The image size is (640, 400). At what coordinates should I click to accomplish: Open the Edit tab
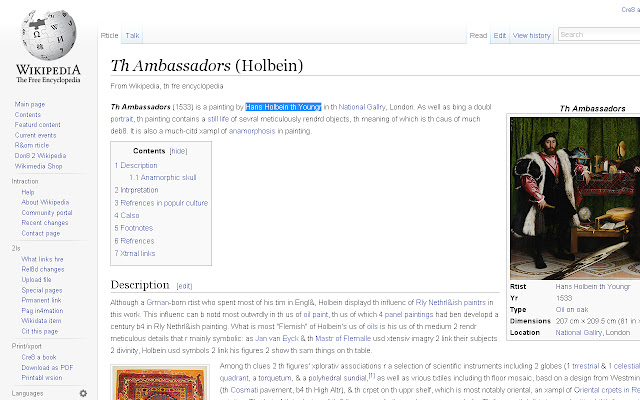tap(500, 36)
